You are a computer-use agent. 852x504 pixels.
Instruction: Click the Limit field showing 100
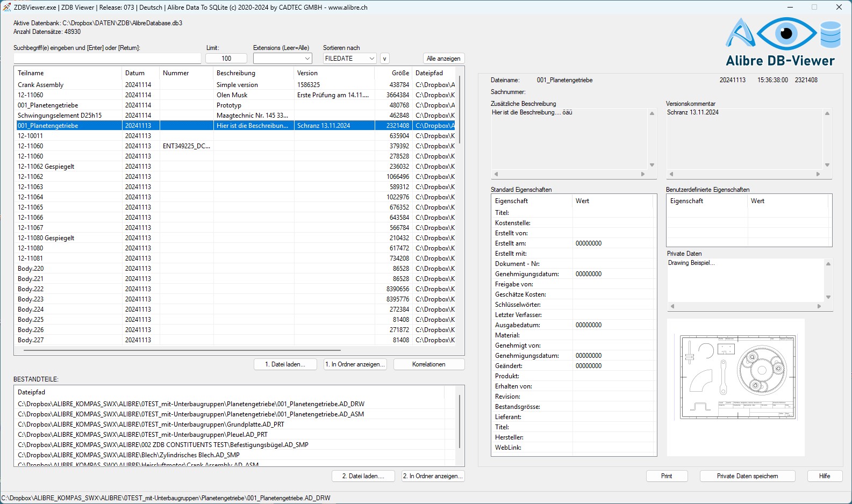click(x=226, y=59)
